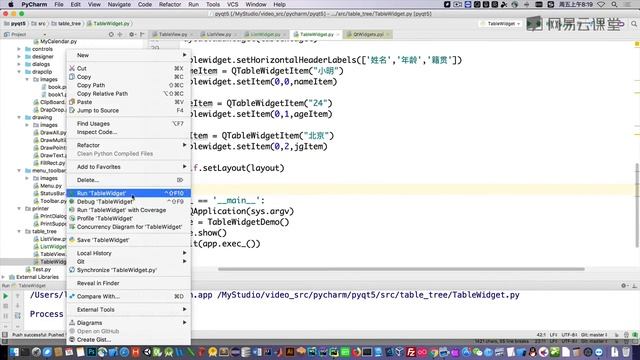Select Copy Path menu entry
This screenshot has height=360, width=640.
tap(128, 85)
